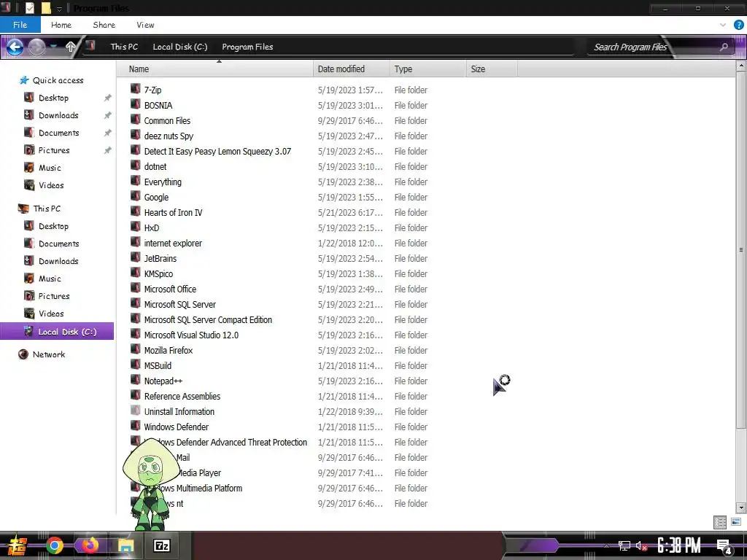
Task: Select the HxD folder icon
Action: pyautogui.click(x=135, y=227)
